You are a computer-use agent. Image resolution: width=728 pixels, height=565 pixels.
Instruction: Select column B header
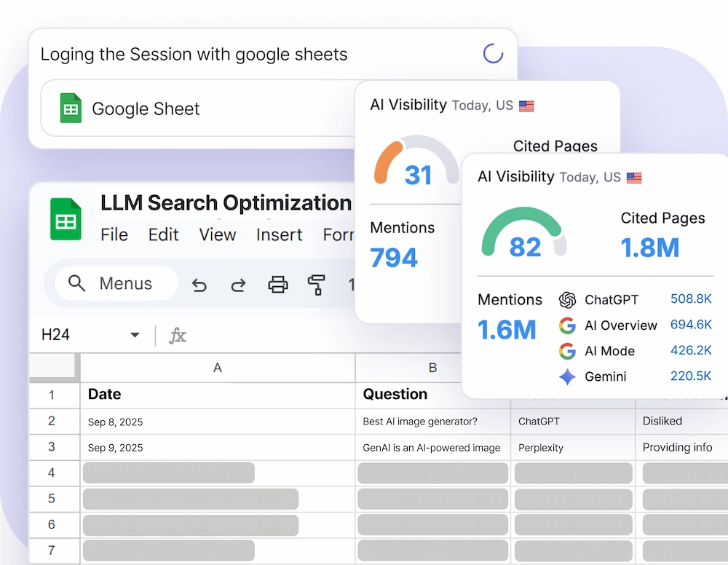tap(408, 368)
